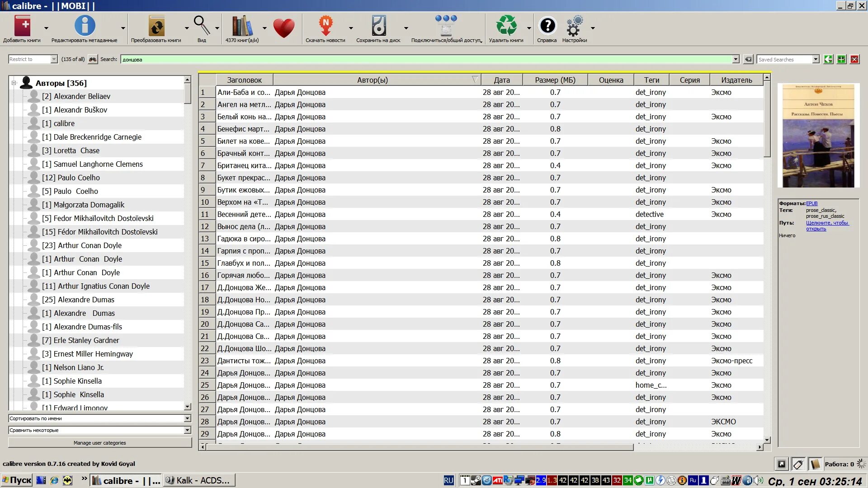Open the Пуск start button
This screenshot has height=488, width=868.
[17, 480]
